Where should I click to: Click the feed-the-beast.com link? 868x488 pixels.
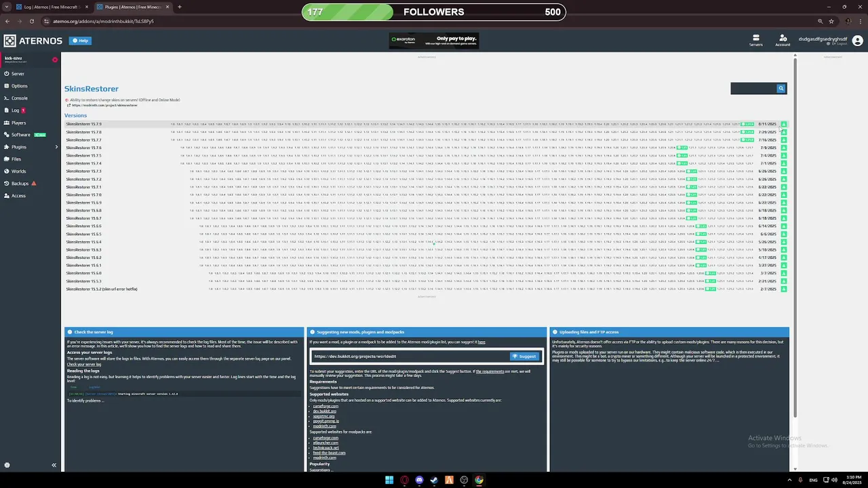329,453
